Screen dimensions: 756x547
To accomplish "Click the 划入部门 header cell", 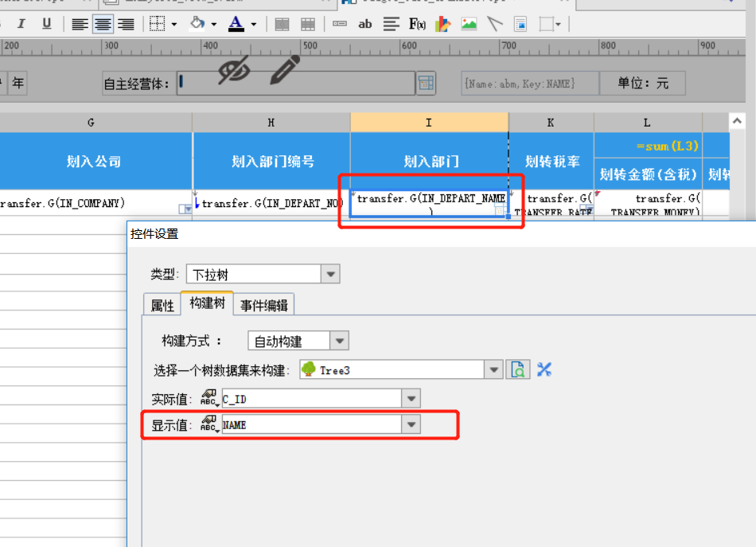I will (430, 161).
